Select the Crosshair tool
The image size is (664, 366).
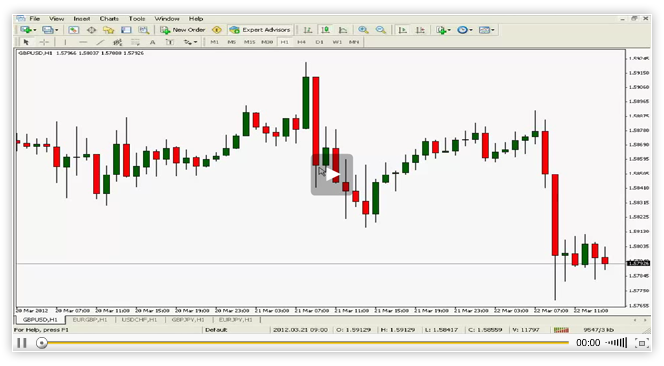click(44, 42)
